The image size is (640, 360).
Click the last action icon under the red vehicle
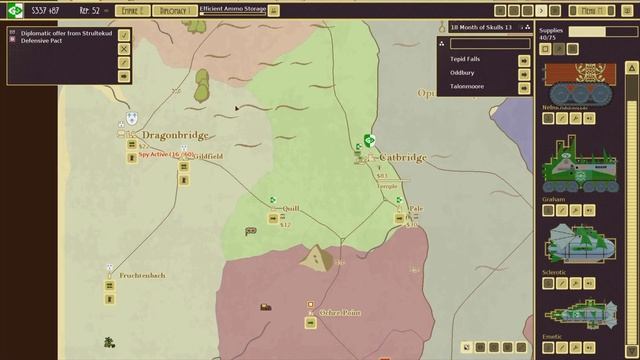coord(589,118)
